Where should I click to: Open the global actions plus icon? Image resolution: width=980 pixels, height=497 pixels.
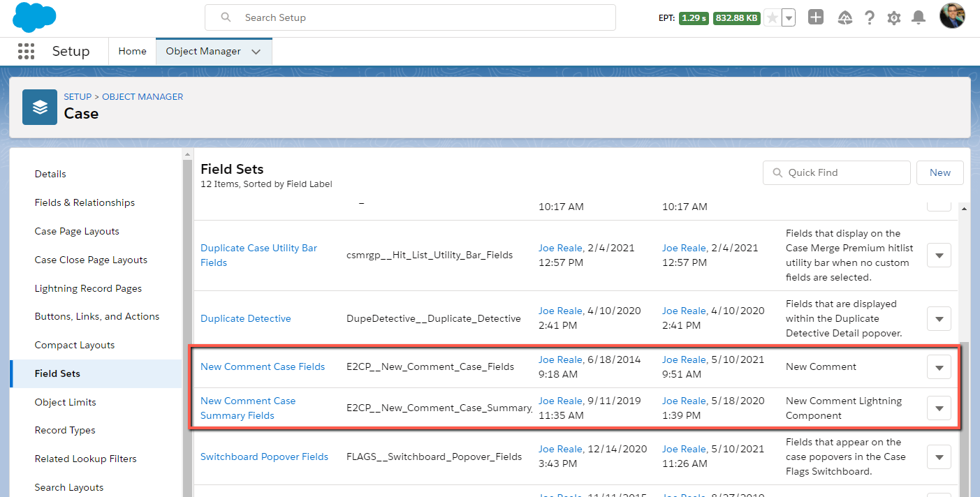pos(815,17)
